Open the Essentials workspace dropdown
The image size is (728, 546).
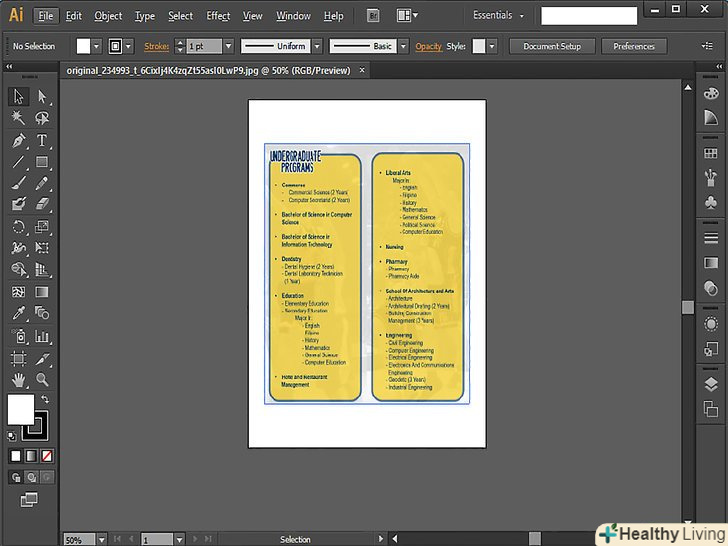tap(498, 16)
